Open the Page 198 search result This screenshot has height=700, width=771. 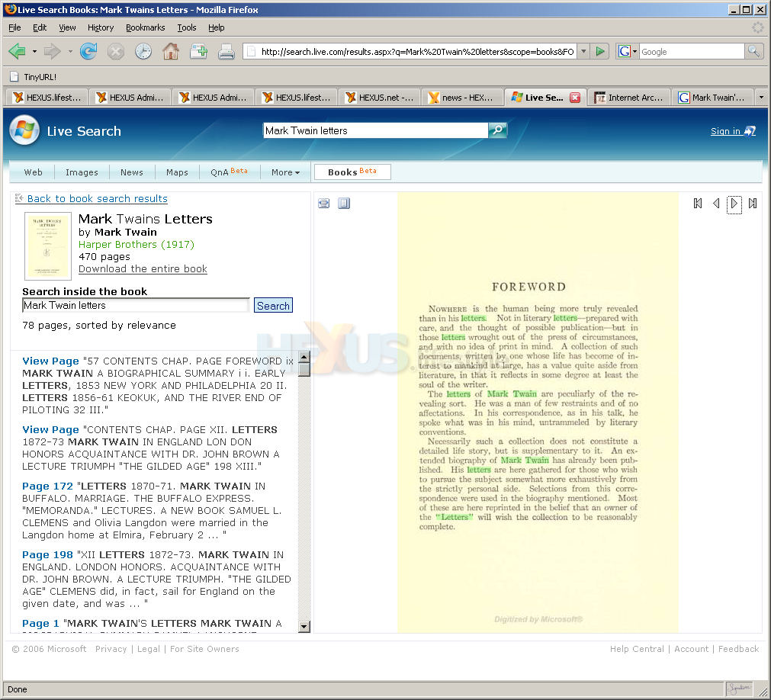click(48, 555)
